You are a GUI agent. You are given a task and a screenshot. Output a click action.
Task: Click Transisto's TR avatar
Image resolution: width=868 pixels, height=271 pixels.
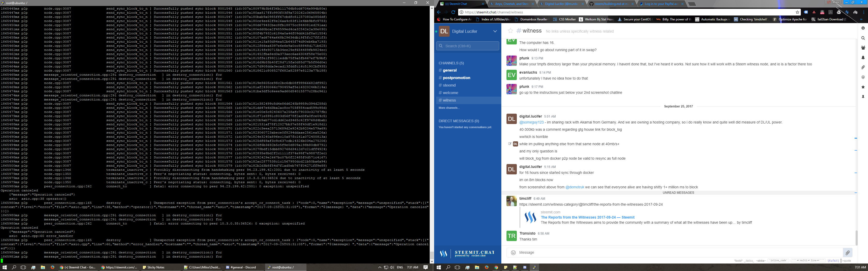(511, 236)
